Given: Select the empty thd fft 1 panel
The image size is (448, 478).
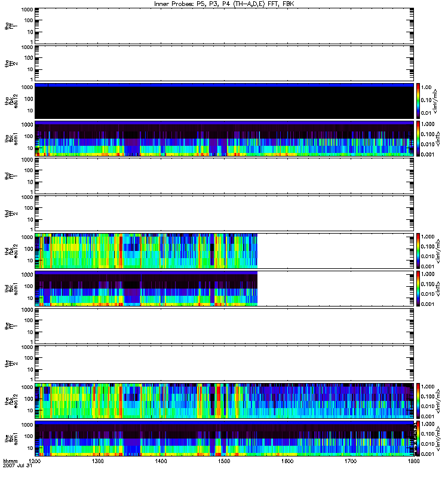Looking at the screenshot, I should (x=225, y=176).
